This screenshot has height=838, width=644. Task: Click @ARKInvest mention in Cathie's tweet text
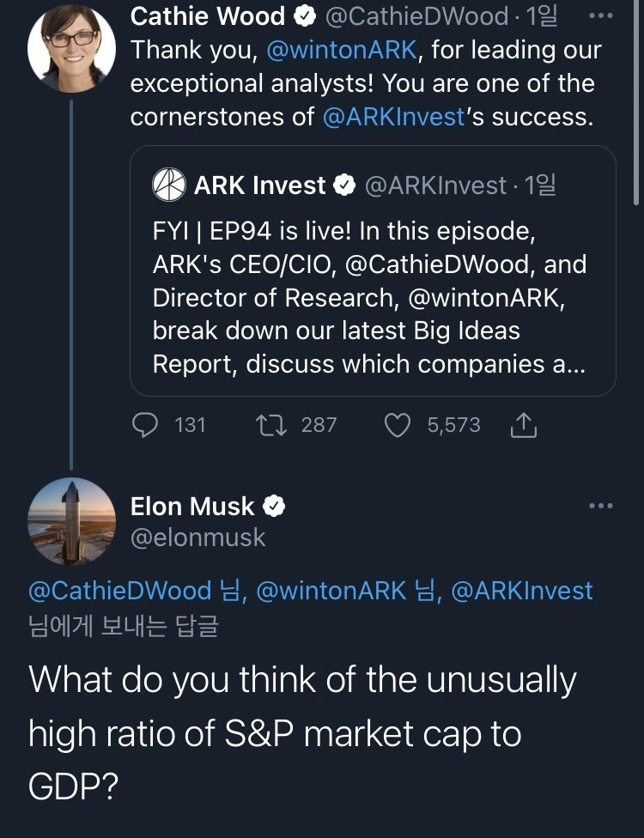click(x=392, y=117)
